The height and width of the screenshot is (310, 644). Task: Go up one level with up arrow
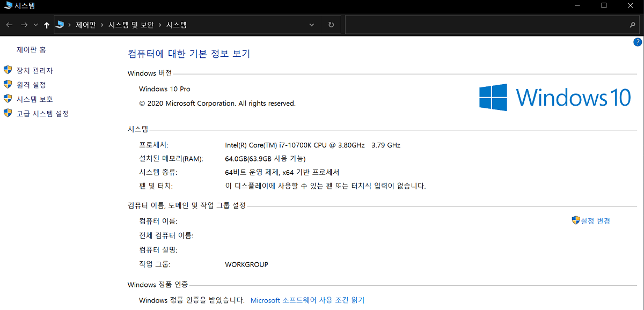pos(47,25)
